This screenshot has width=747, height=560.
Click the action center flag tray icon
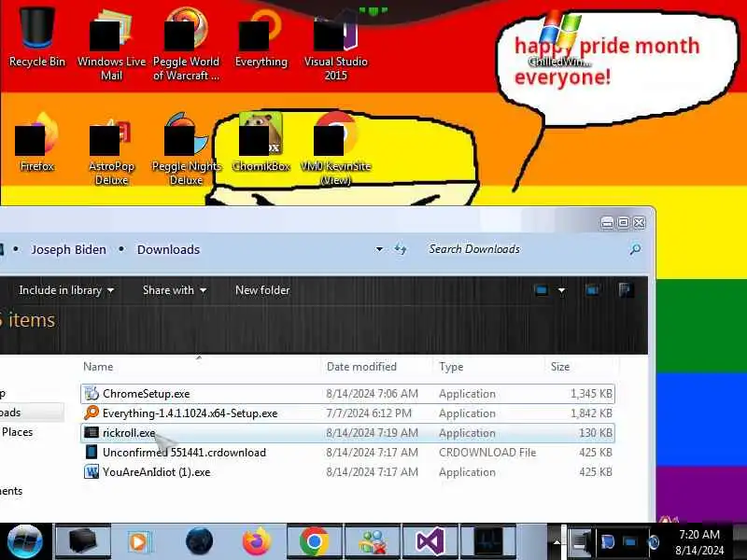(x=608, y=542)
